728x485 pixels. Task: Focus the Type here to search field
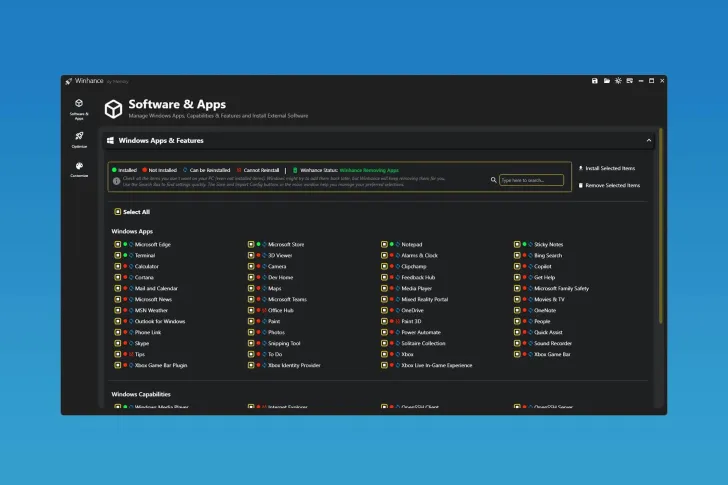531,180
